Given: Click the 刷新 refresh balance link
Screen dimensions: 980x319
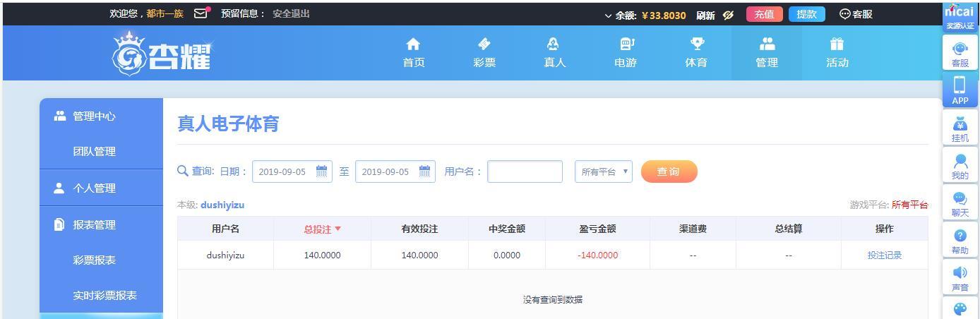Looking at the screenshot, I should pyautogui.click(x=705, y=14).
